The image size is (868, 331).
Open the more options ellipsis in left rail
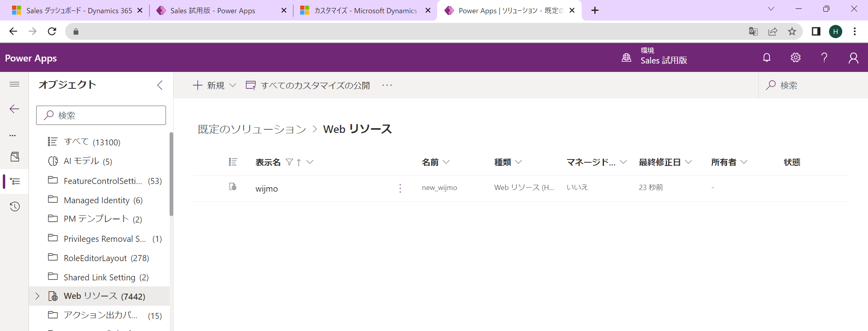tap(13, 136)
